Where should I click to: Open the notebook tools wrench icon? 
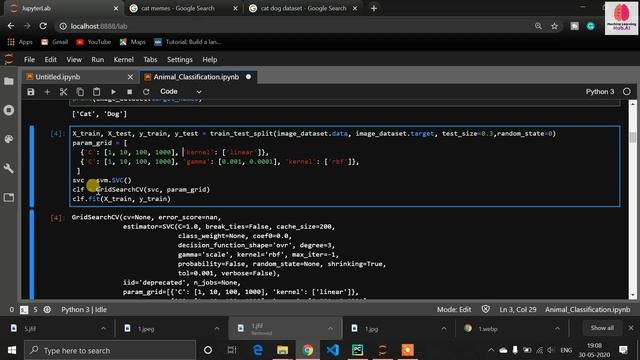[9, 168]
